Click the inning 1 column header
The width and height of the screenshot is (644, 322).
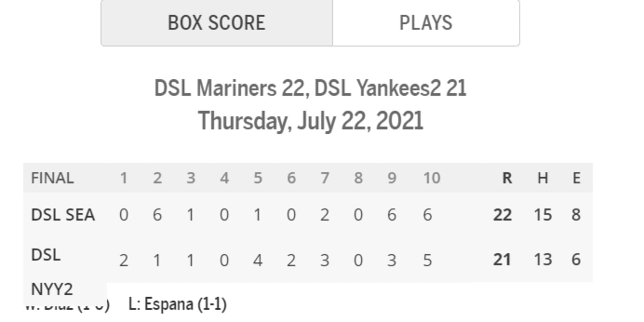click(123, 178)
